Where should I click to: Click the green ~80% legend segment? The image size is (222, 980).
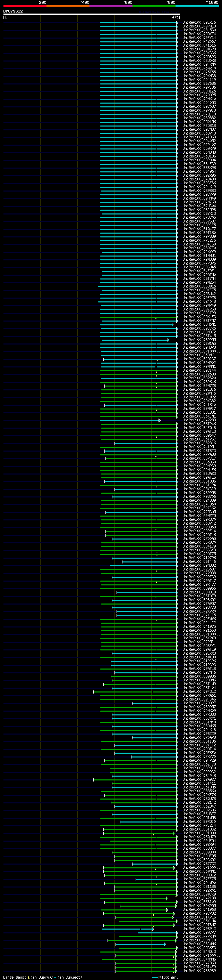point(154,6)
